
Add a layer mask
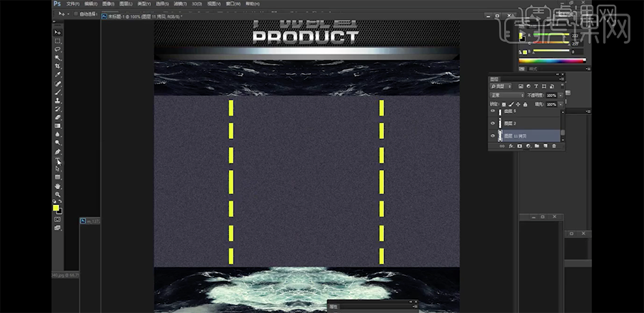520,146
